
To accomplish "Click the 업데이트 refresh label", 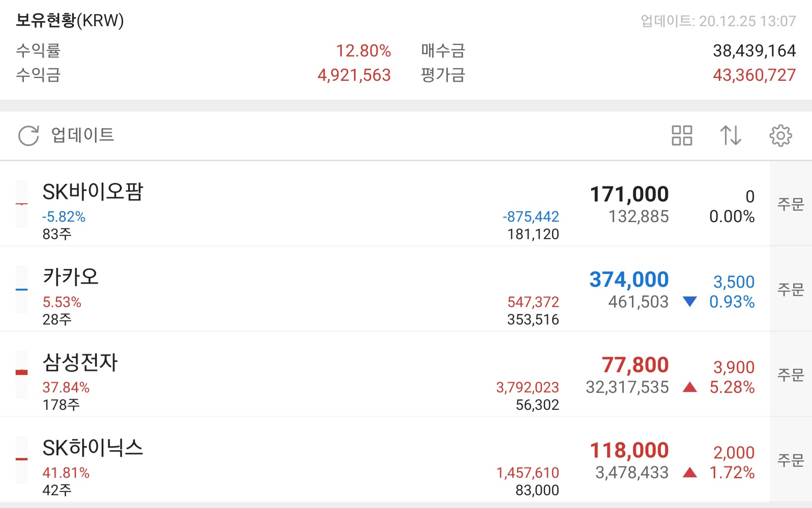I will [x=83, y=135].
